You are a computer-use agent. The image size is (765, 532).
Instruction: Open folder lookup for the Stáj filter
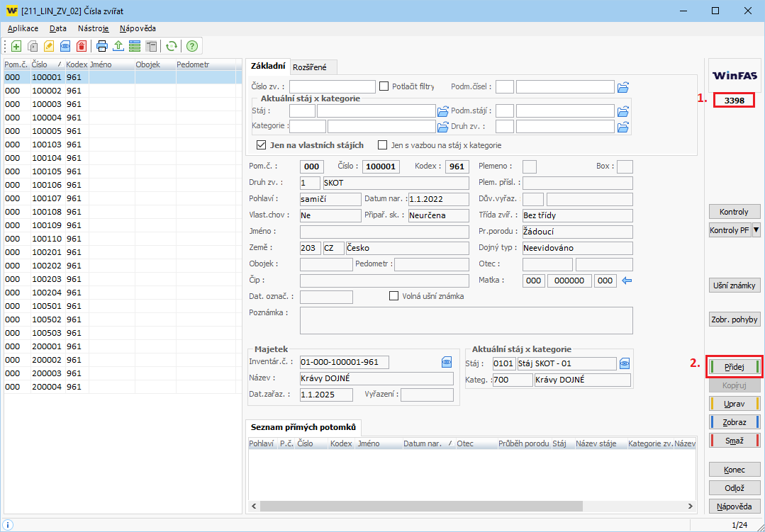tap(443, 111)
